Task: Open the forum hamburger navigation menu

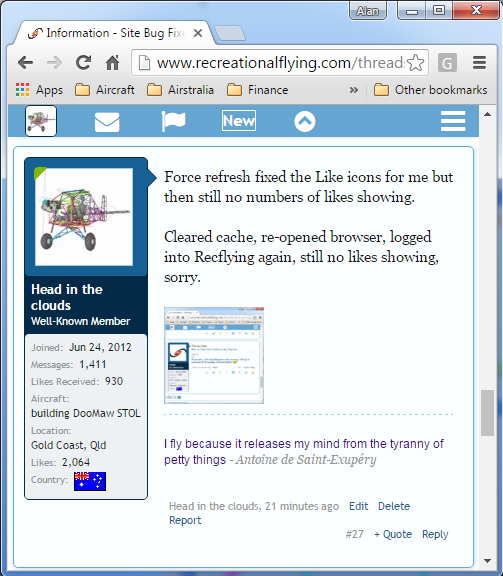Action: pyautogui.click(x=453, y=121)
